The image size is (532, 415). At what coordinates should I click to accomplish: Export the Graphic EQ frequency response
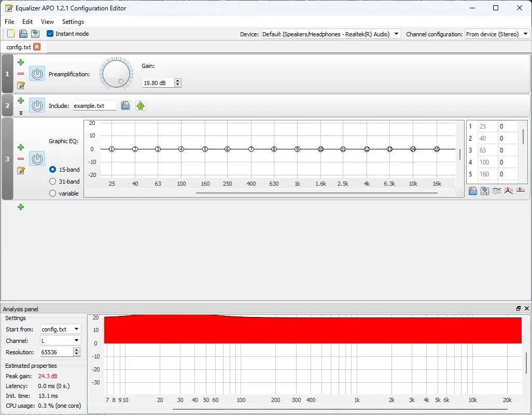point(484,191)
